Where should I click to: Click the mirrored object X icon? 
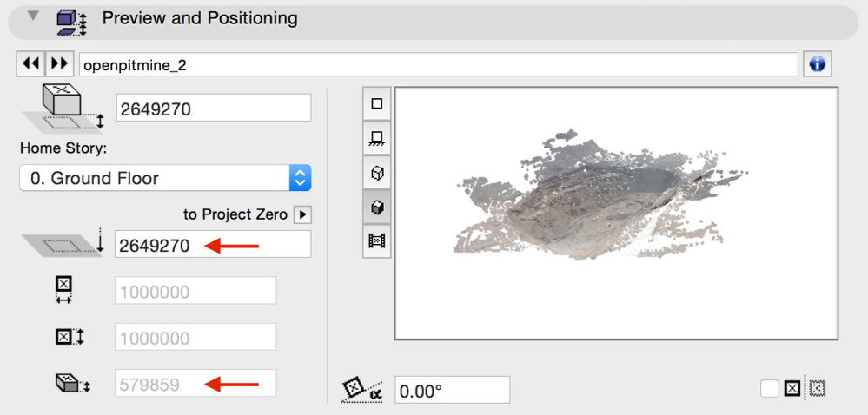(x=792, y=388)
